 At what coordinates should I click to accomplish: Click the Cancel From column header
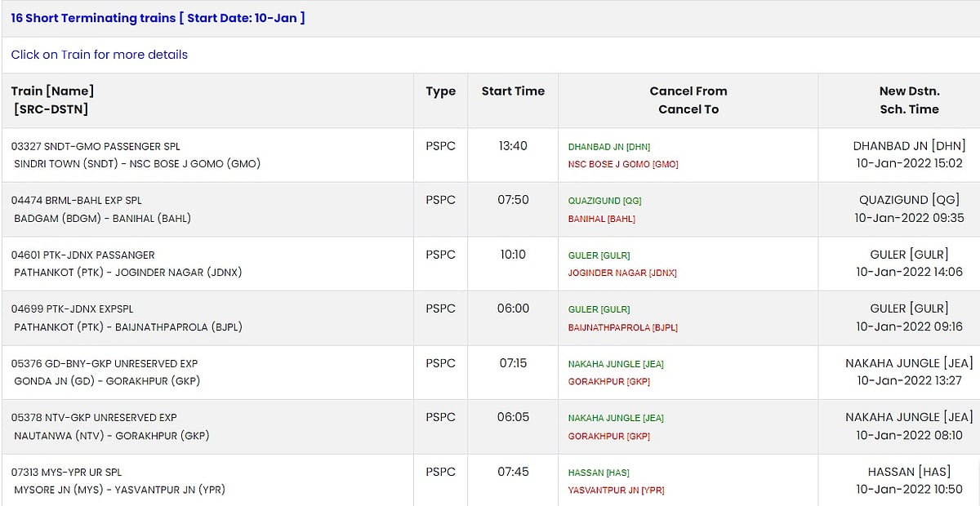coord(688,91)
